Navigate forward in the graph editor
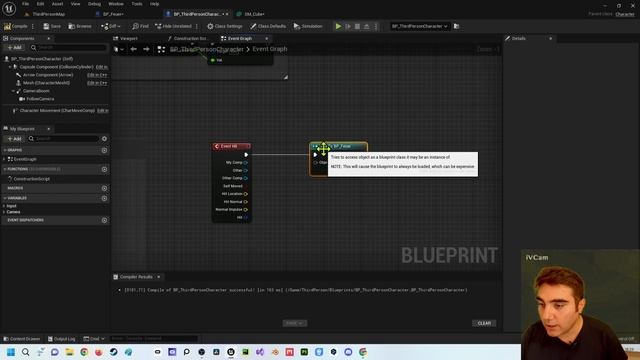 point(146,49)
